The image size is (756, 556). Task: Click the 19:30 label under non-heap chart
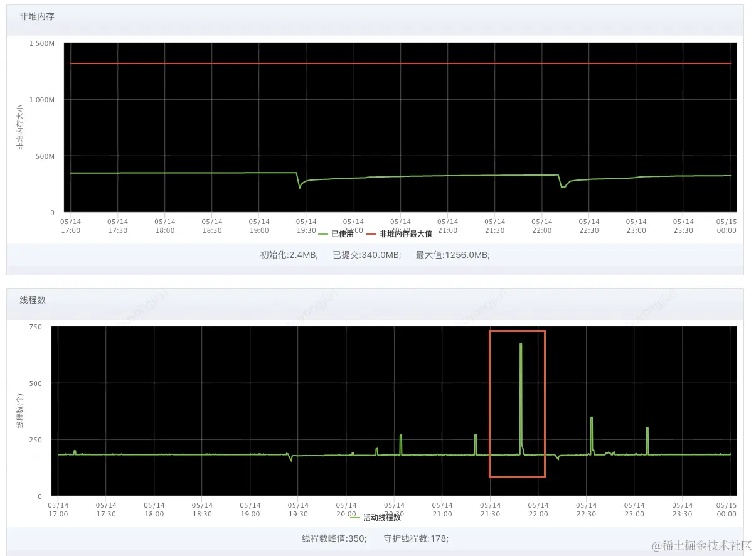[306, 226]
